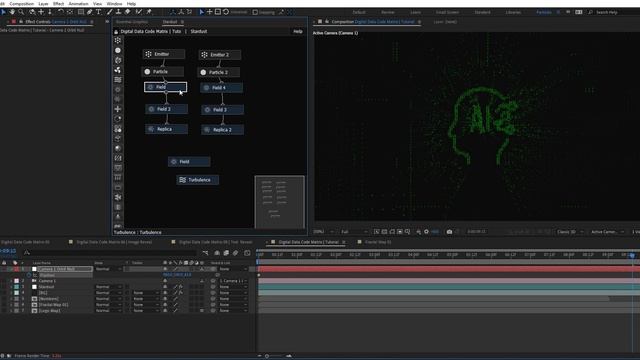The image size is (640, 360).
Task: Select the Clone Stamp tool
Action: (x=118, y=12)
